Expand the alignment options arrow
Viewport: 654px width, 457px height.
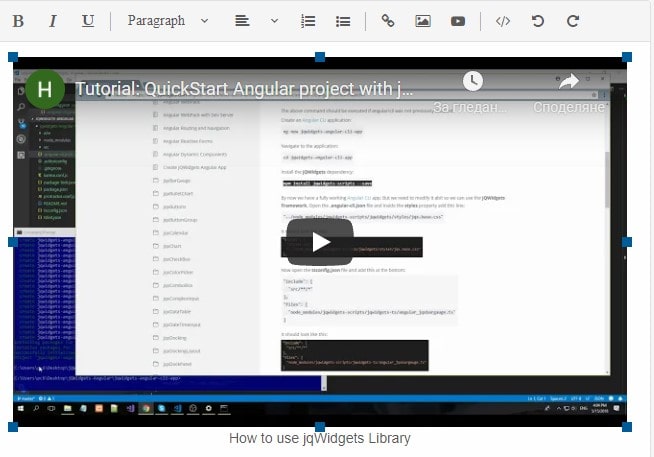click(x=274, y=21)
